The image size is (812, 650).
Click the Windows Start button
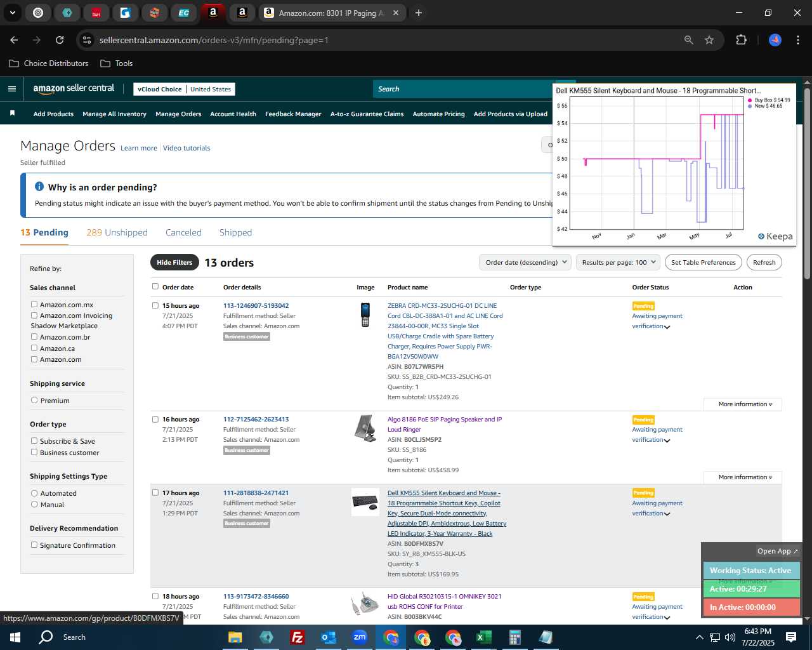click(x=15, y=637)
